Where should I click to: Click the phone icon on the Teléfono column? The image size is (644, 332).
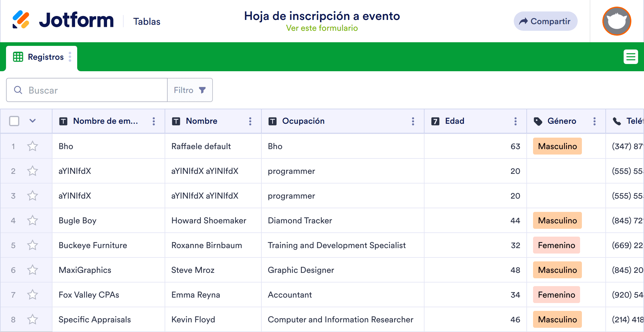pyautogui.click(x=617, y=121)
